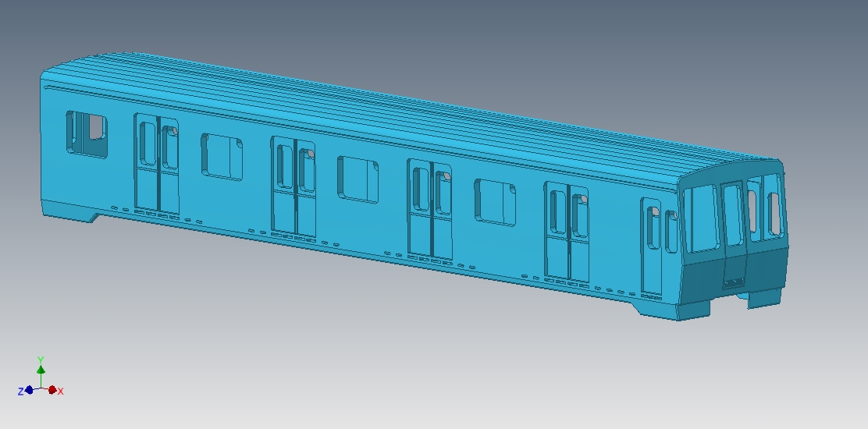This screenshot has height=429, width=868.
Task: Select the leftmost small side window
Action: tap(87, 134)
